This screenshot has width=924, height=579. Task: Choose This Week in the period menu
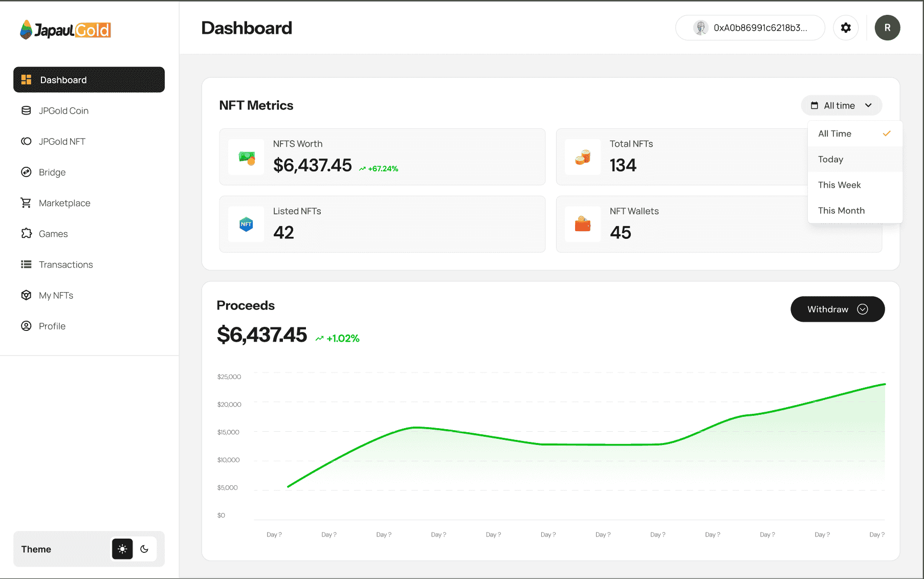coord(855,185)
